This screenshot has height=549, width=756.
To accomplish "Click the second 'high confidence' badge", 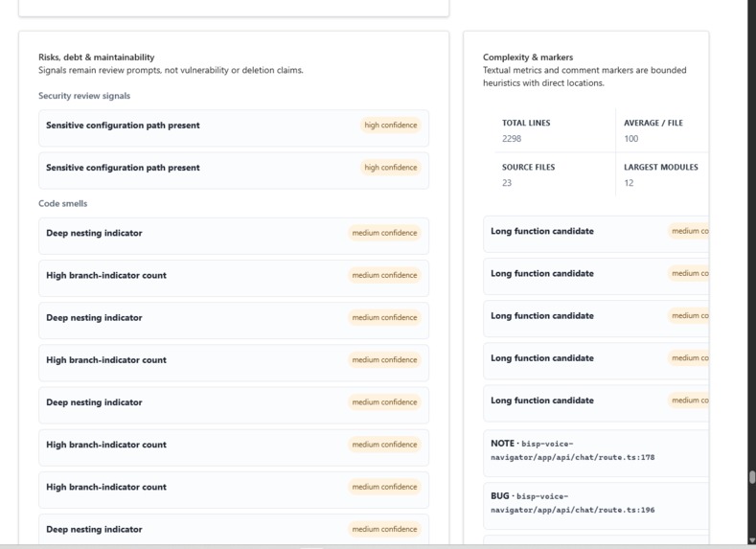I will (391, 168).
